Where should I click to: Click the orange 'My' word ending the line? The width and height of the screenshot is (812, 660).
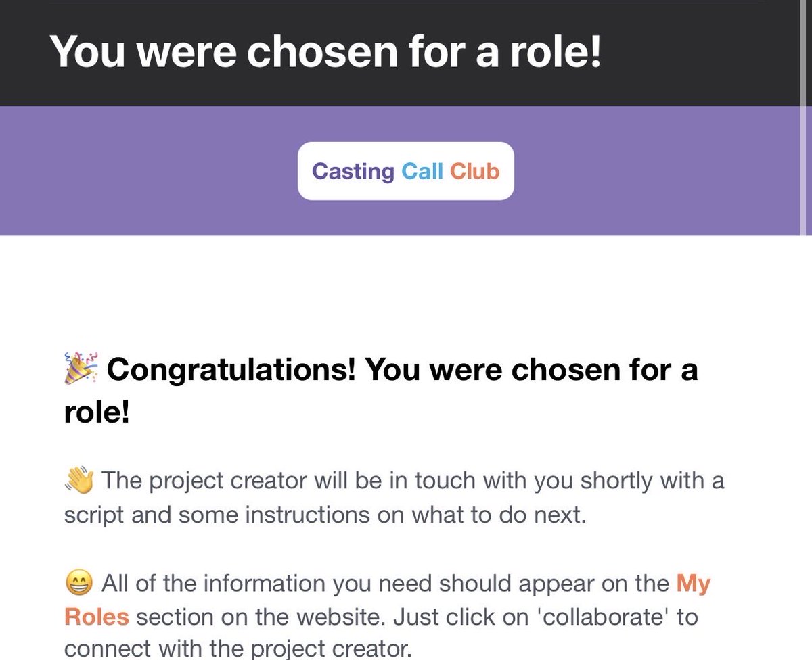pyautogui.click(x=694, y=584)
